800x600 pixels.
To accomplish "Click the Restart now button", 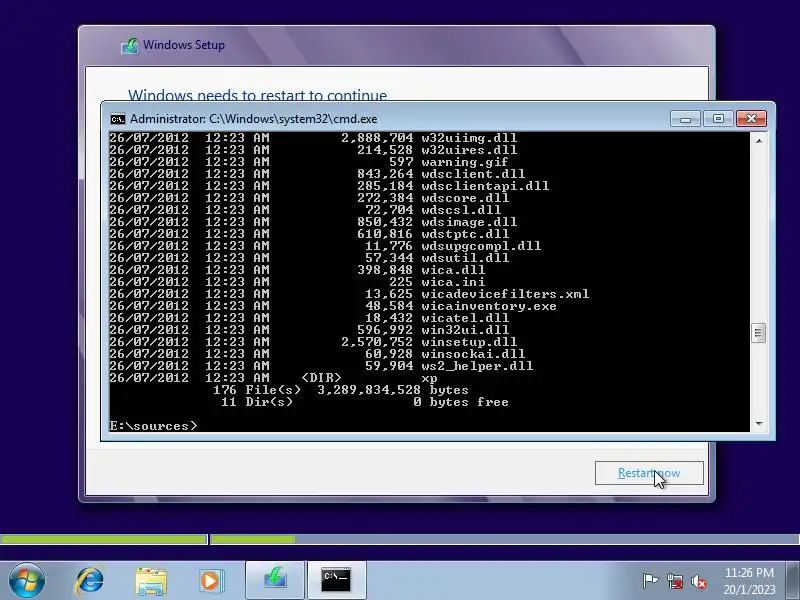I will (649, 473).
